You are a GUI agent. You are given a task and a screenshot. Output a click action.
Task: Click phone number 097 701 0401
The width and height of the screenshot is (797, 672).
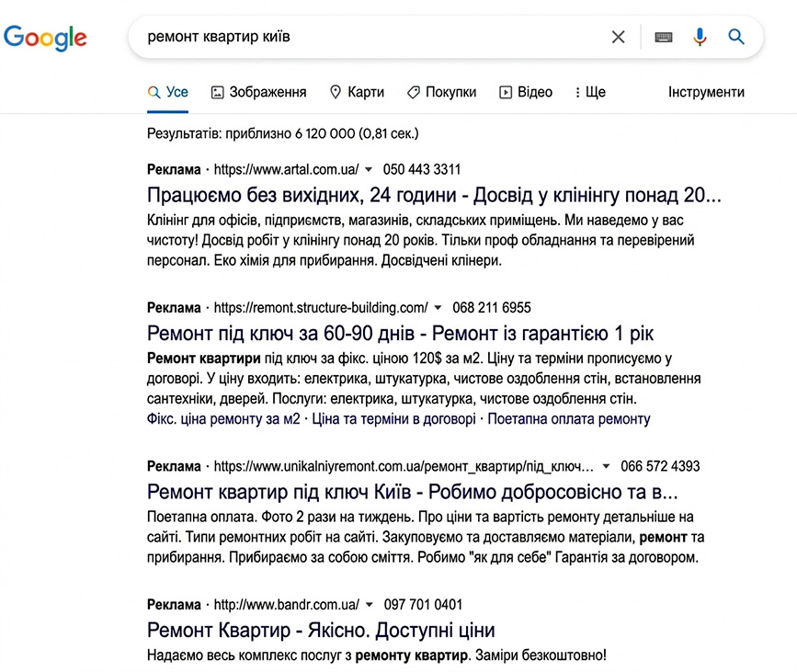[423, 604]
